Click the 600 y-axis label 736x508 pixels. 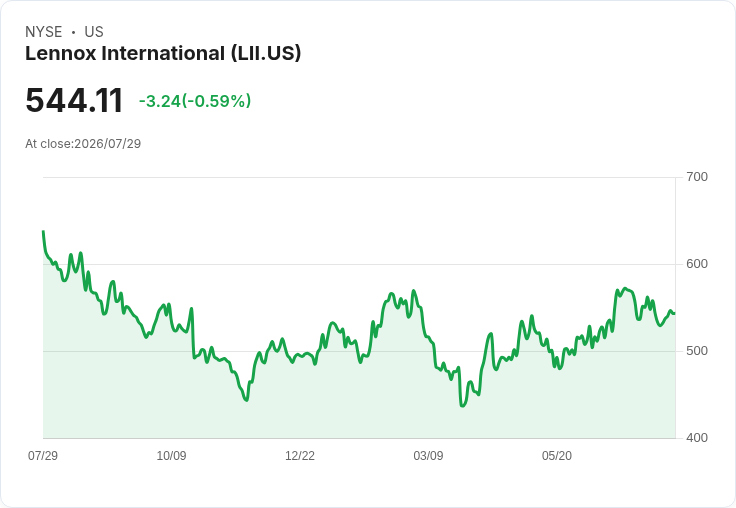coord(697,264)
